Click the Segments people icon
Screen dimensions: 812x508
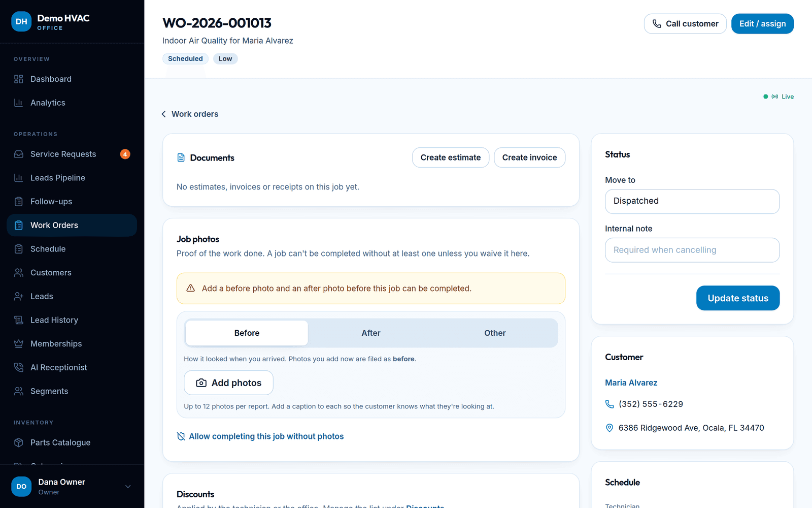(x=19, y=391)
